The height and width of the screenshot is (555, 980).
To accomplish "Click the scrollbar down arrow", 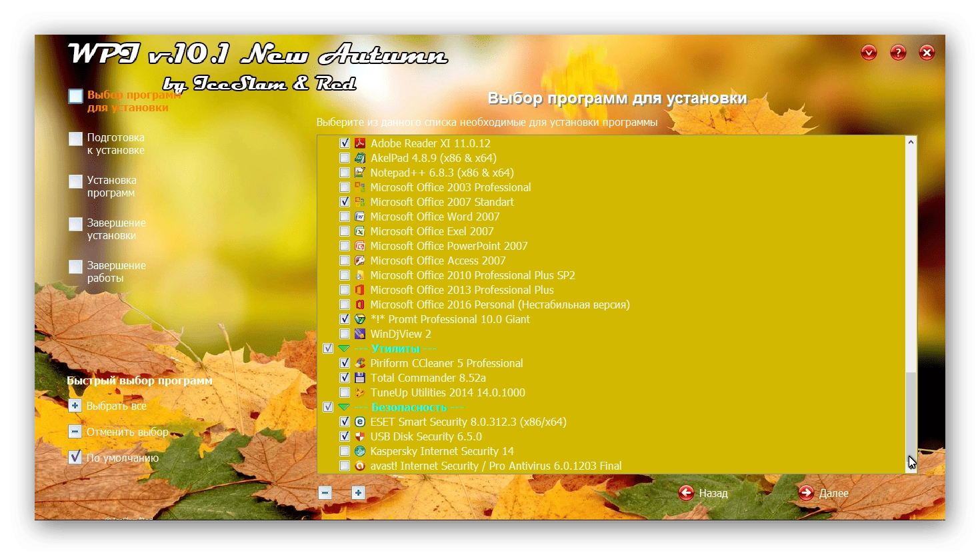I will tap(911, 467).
